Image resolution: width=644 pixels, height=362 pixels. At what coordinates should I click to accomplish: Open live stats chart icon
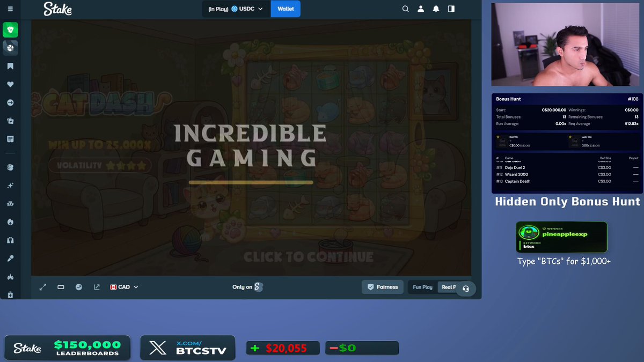click(79, 287)
